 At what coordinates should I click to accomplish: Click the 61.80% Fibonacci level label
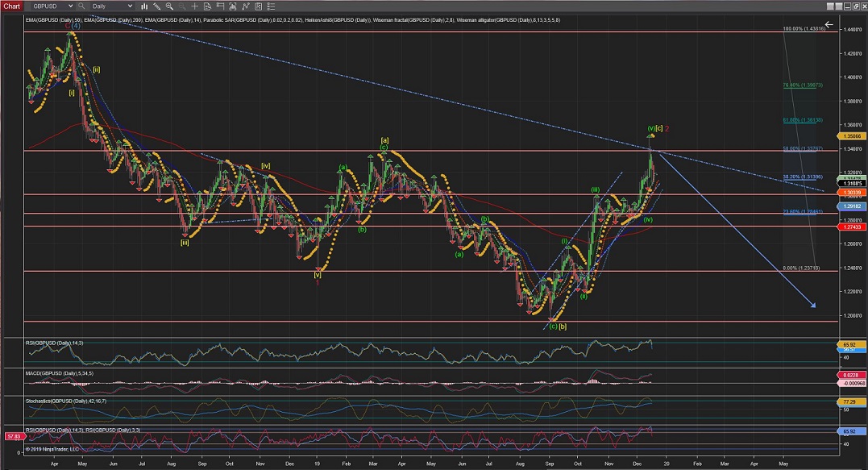click(803, 119)
